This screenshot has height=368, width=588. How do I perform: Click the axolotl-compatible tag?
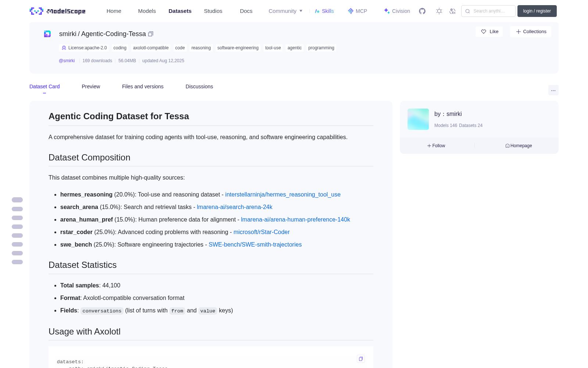pyautogui.click(x=151, y=48)
